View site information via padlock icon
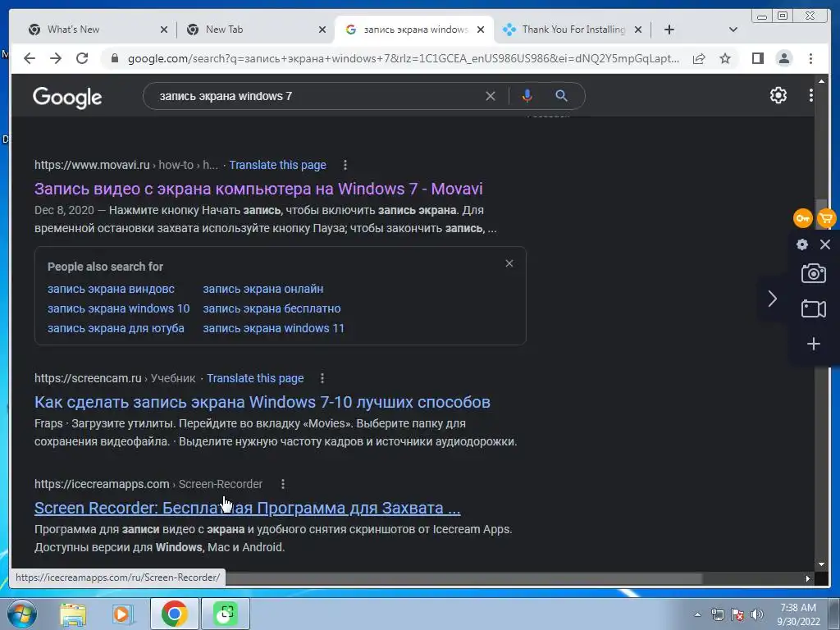This screenshot has height=630, width=840. point(114,58)
